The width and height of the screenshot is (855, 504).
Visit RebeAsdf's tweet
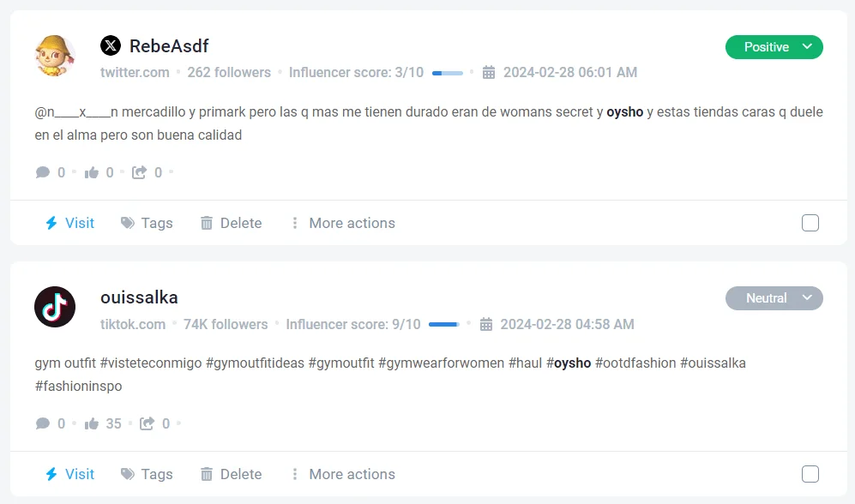[69, 223]
